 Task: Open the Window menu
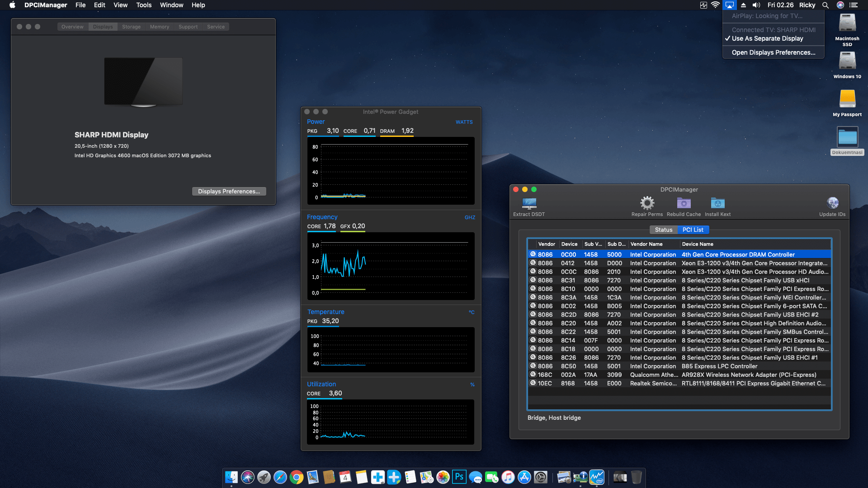(171, 5)
